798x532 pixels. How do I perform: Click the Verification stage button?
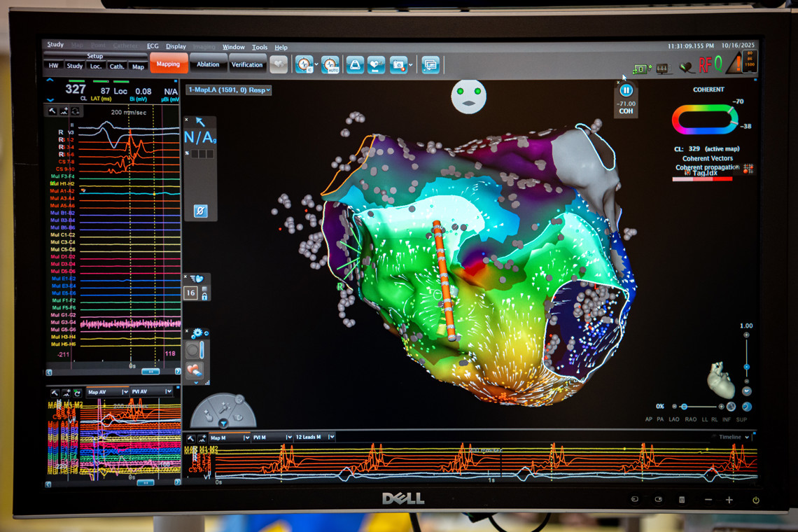pyautogui.click(x=247, y=64)
